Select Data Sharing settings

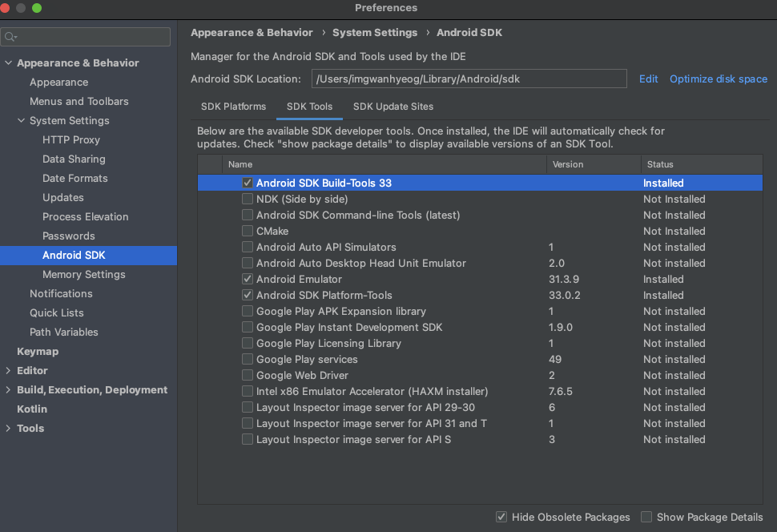[74, 159]
